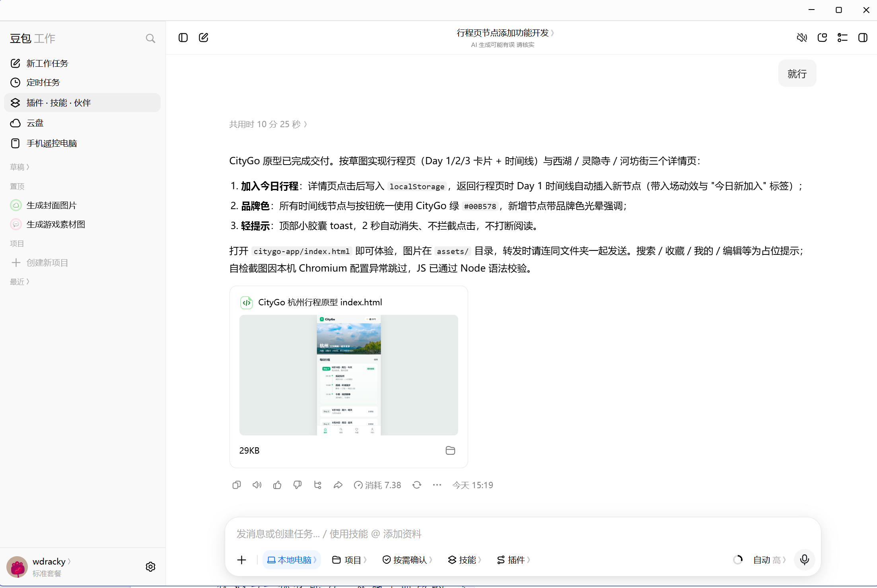Toggle the right side panel icon
877x588 pixels.
[863, 38]
